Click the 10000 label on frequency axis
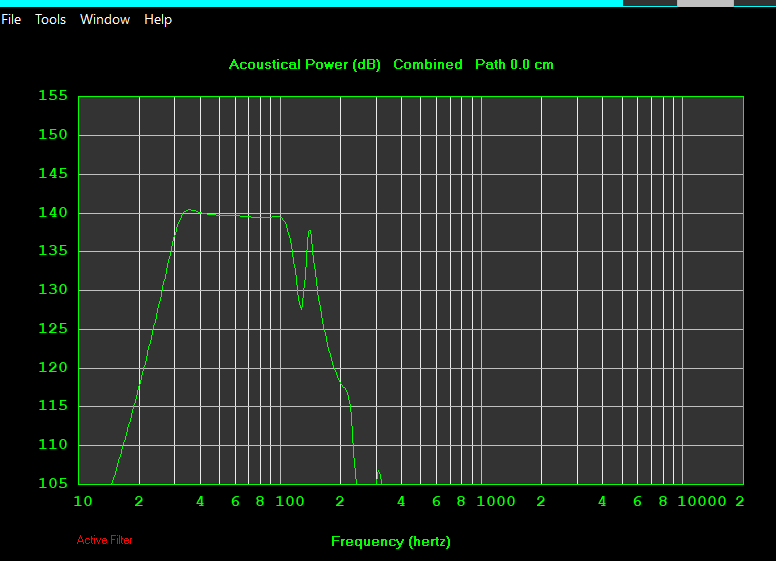The width and height of the screenshot is (776, 561). coord(702,502)
